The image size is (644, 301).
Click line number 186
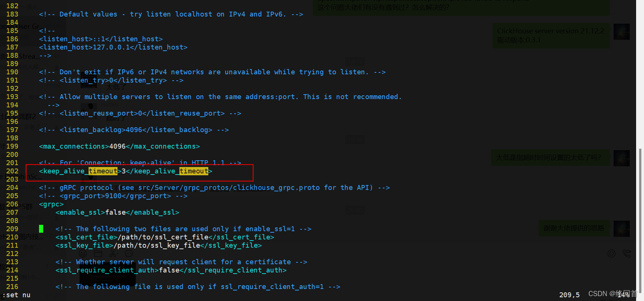point(12,39)
